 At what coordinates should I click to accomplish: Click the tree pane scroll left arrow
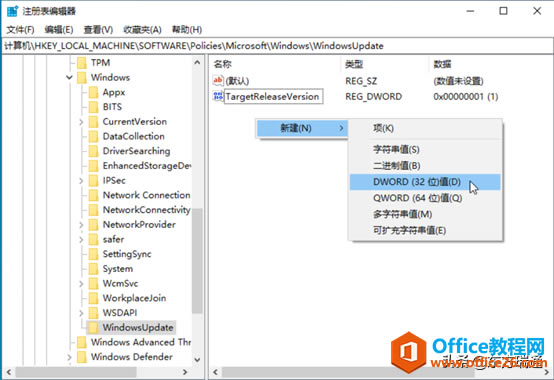point(8,372)
